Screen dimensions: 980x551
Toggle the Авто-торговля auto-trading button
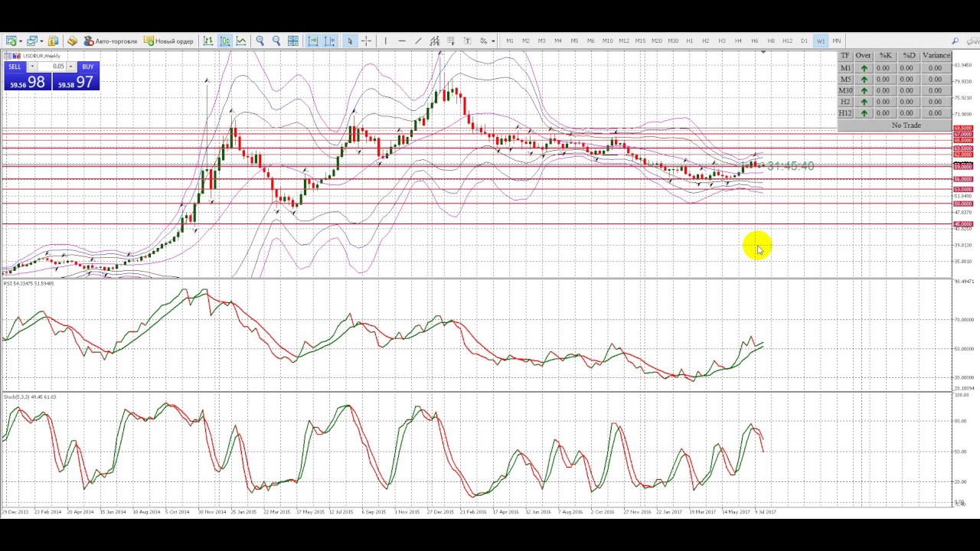click(110, 41)
